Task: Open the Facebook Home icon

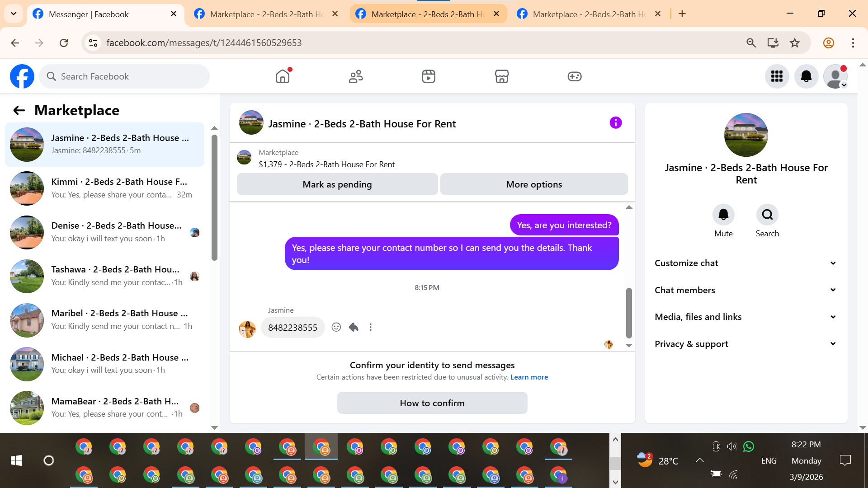Action: (283, 76)
